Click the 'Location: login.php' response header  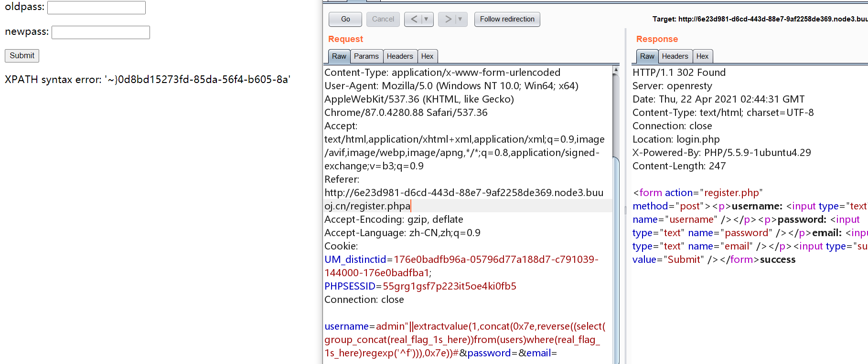coord(676,139)
